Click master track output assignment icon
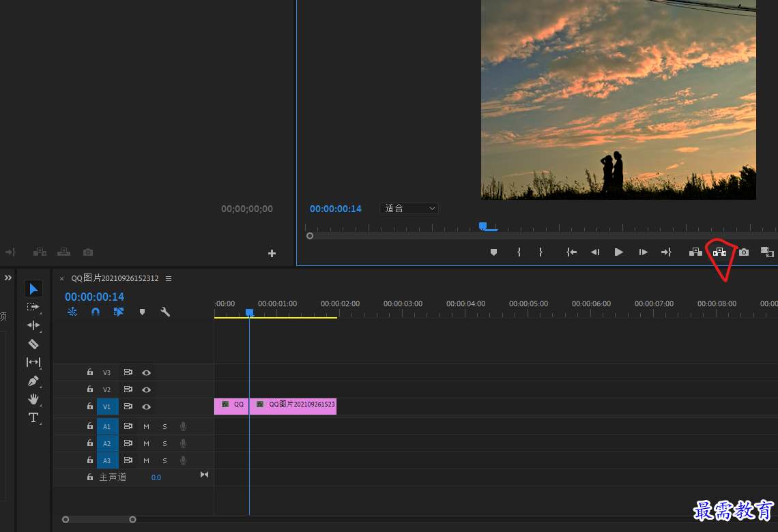This screenshot has width=778, height=532. 204,475
